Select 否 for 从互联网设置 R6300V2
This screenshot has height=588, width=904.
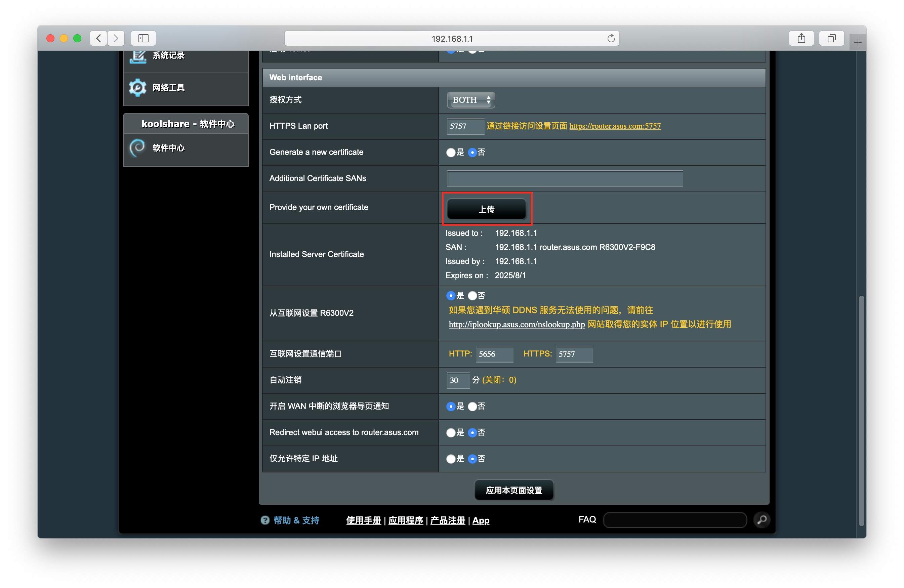click(x=472, y=296)
